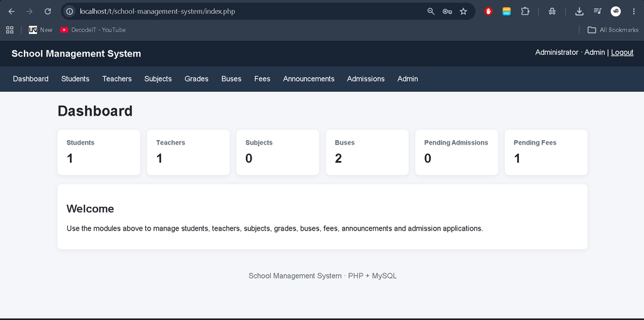Click the Welcome heading

coord(91,209)
